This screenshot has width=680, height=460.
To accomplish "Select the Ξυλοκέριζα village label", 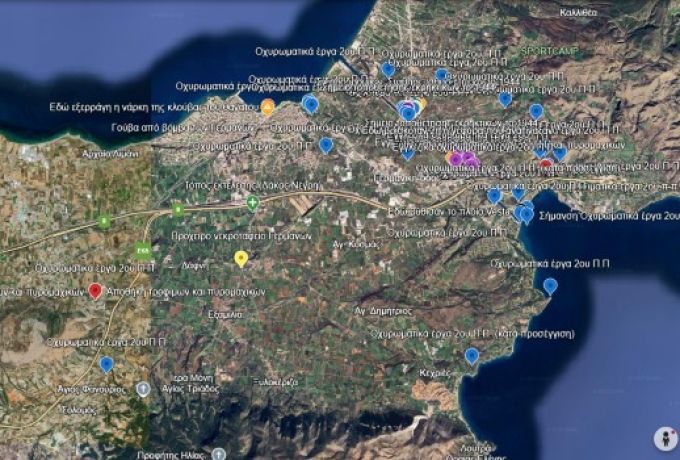I will 275,382.
